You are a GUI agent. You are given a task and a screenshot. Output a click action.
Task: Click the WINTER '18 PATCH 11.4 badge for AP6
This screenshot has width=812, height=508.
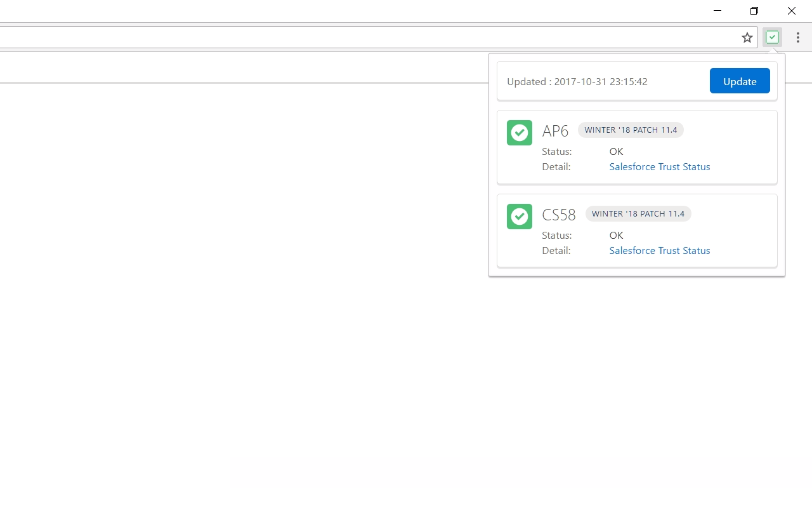pos(631,130)
